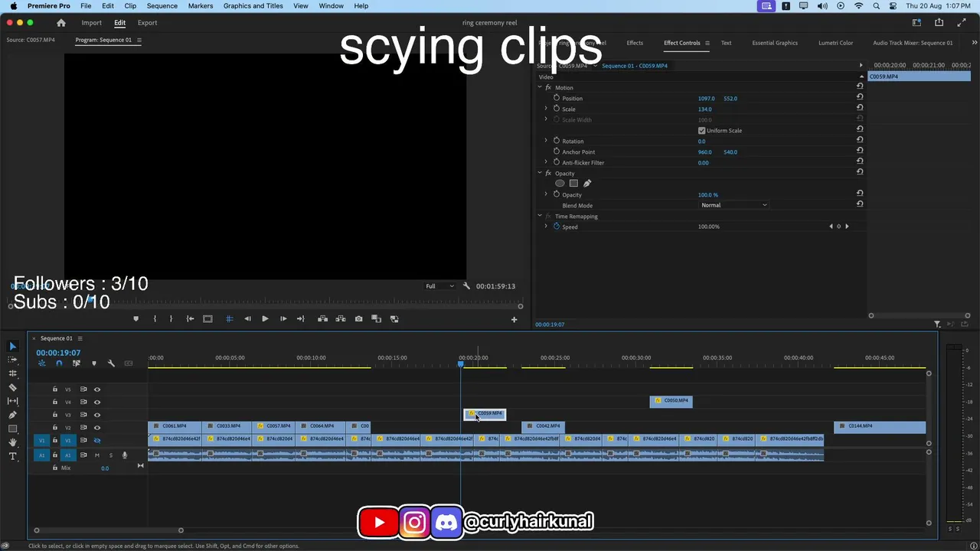This screenshot has height=551, width=980.
Task: Toggle V5 track output eye
Action: click(x=96, y=390)
